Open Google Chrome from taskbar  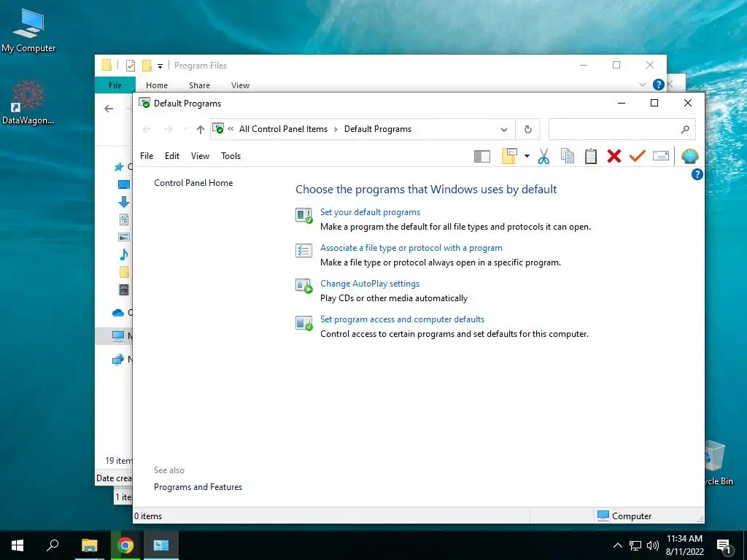(125, 545)
